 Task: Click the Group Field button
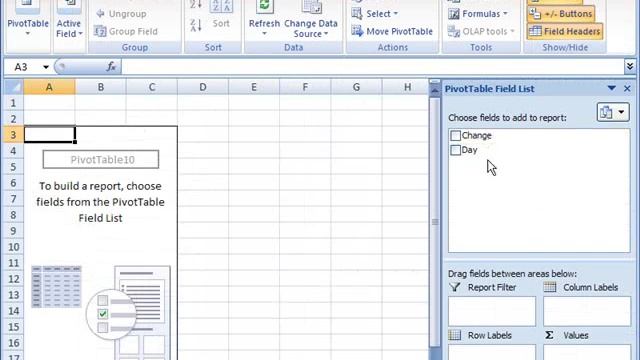click(x=126, y=31)
